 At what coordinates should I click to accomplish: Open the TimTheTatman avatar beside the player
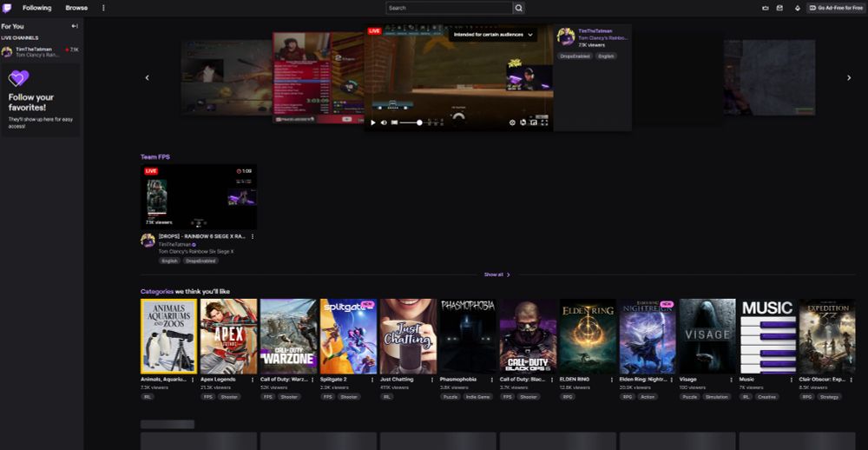point(566,36)
